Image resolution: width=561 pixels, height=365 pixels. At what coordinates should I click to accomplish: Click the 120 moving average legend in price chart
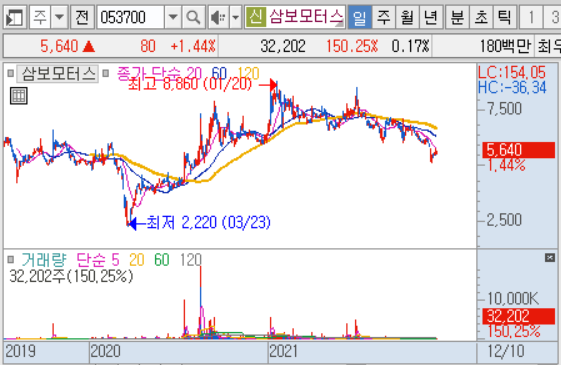(248, 73)
